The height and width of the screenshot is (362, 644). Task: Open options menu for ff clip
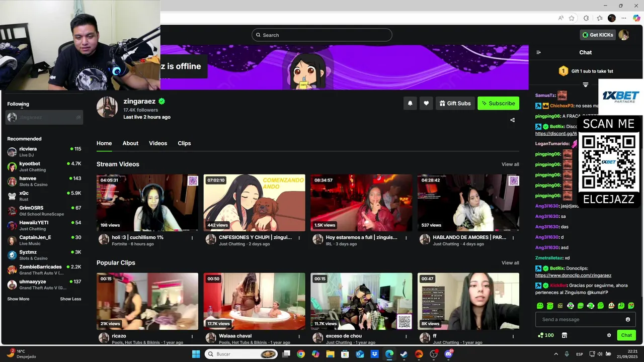tap(513, 336)
